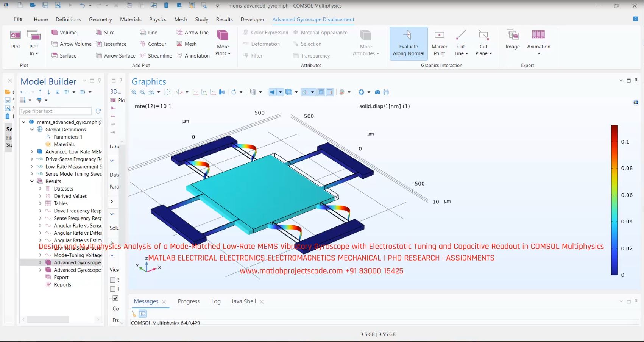
Task: Expand the Datasets node
Action: (41, 189)
